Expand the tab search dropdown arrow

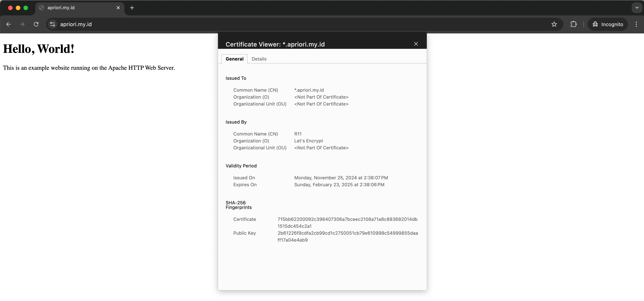tap(637, 8)
